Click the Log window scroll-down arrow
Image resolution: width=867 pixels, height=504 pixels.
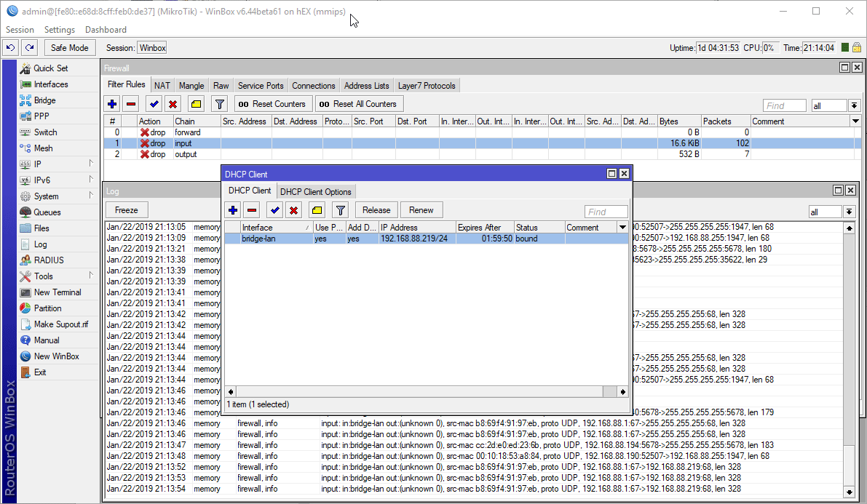[850, 492]
